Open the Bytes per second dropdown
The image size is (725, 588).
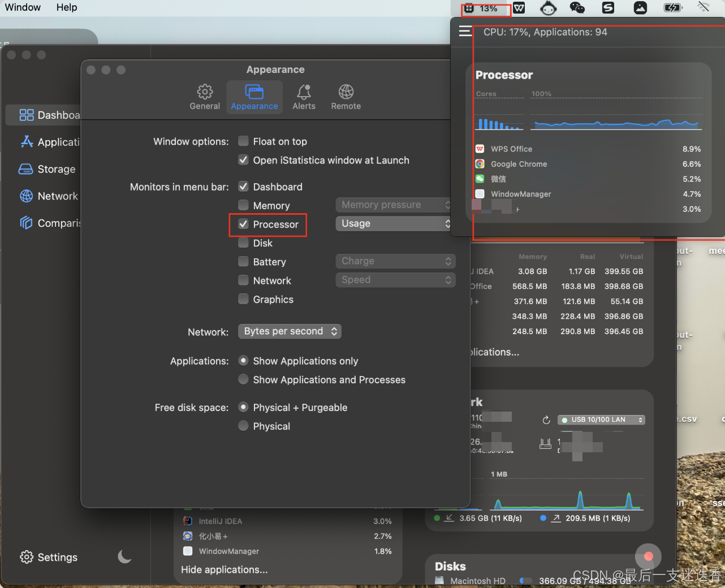290,331
